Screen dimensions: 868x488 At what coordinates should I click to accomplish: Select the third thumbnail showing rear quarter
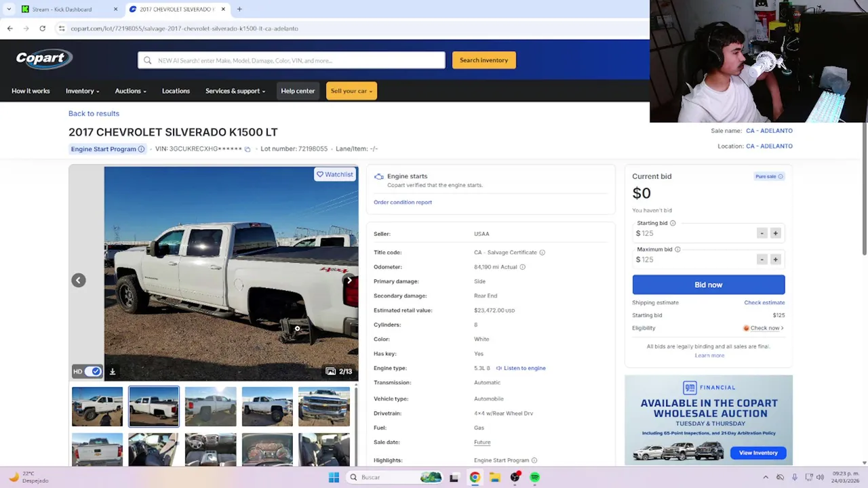coord(211,407)
